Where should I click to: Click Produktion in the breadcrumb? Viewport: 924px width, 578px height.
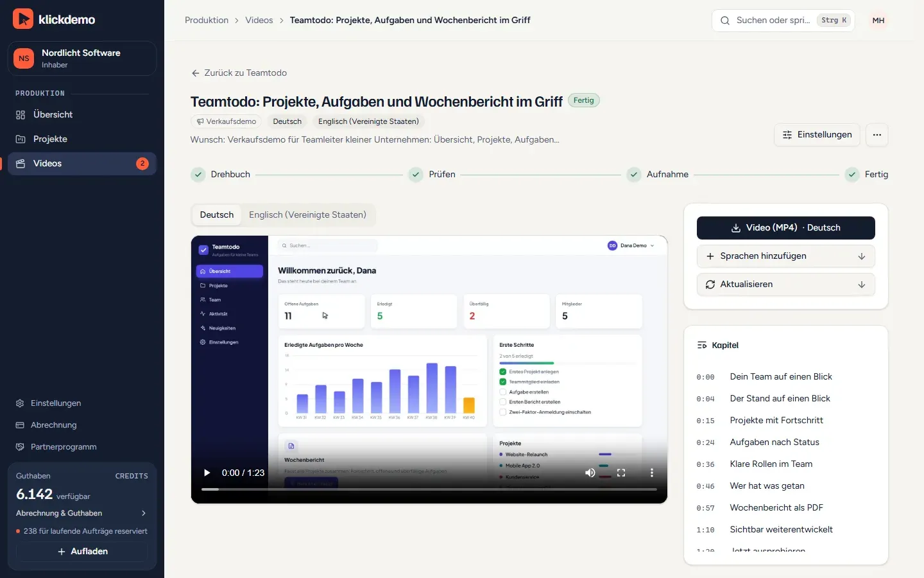pyautogui.click(x=207, y=20)
